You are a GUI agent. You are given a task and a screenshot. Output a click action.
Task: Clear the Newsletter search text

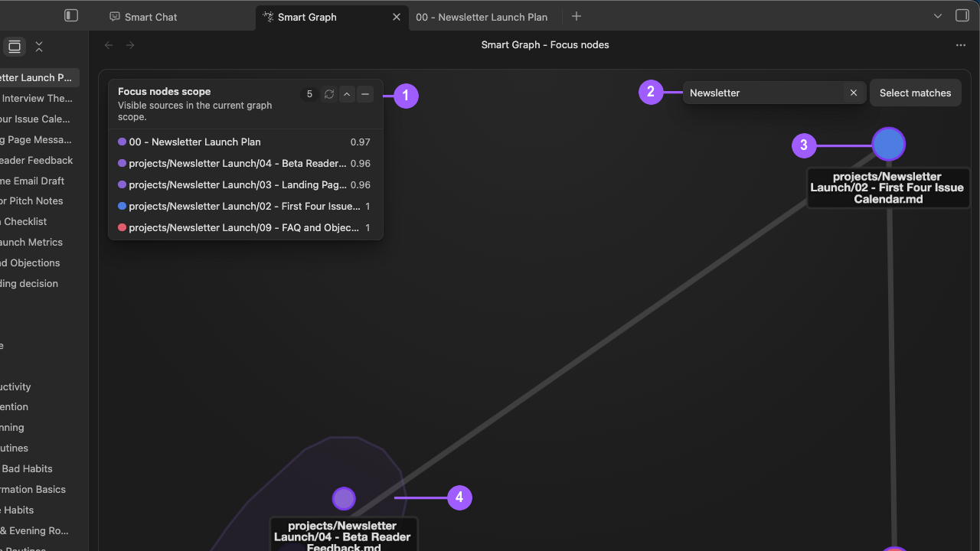[854, 93]
